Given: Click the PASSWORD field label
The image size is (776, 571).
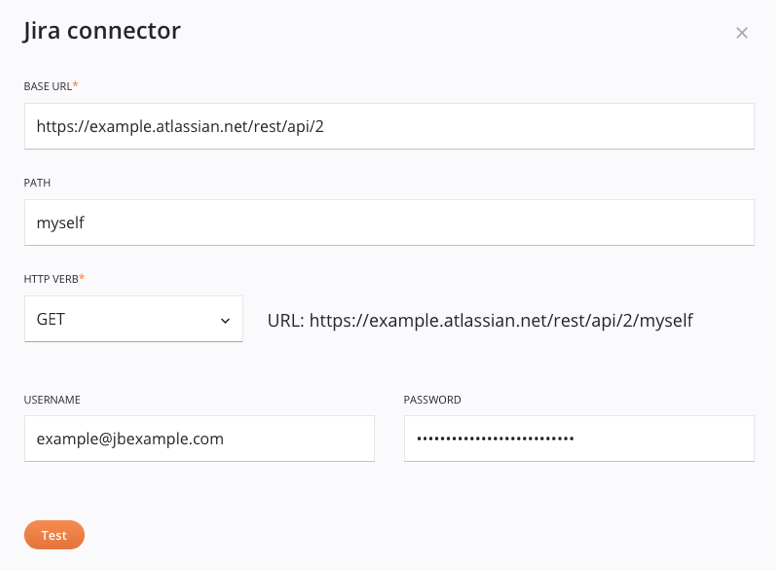Looking at the screenshot, I should point(432,400).
